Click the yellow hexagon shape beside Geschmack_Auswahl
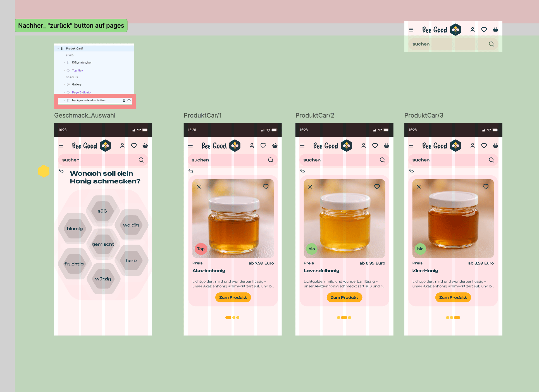Viewport: 539px width, 392px height. [x=44, y=171]
